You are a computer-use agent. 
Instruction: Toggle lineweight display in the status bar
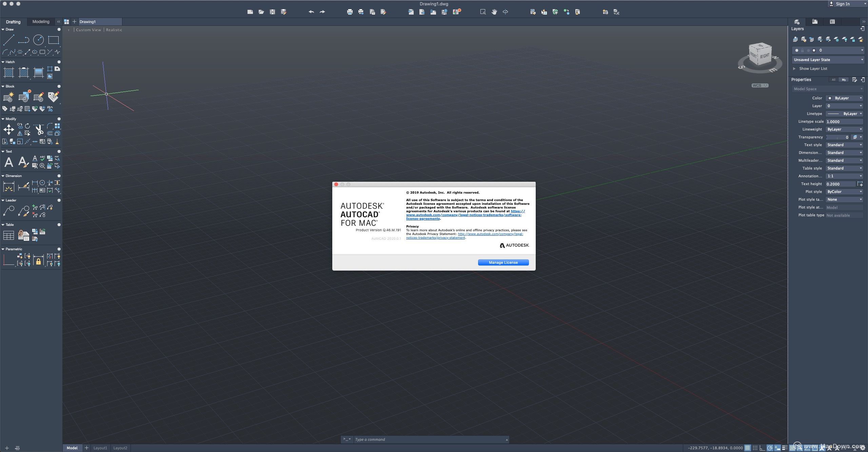click(785, 448)
